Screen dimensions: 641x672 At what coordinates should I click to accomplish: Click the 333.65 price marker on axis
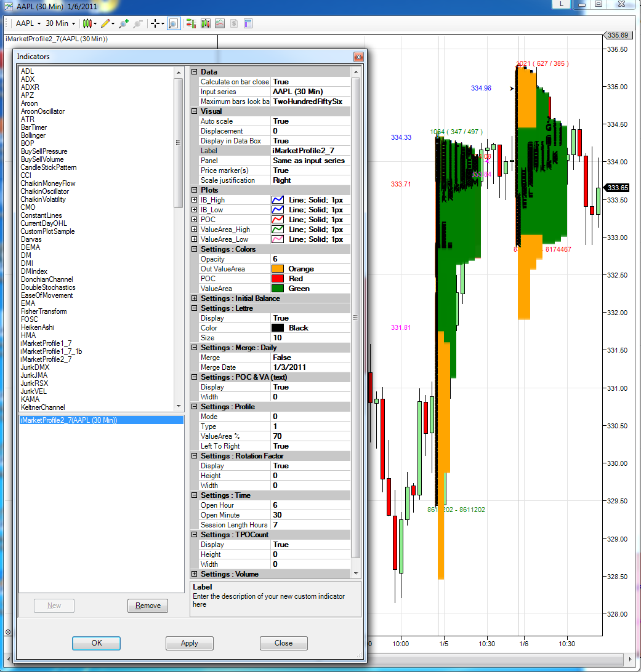[617, 188]
